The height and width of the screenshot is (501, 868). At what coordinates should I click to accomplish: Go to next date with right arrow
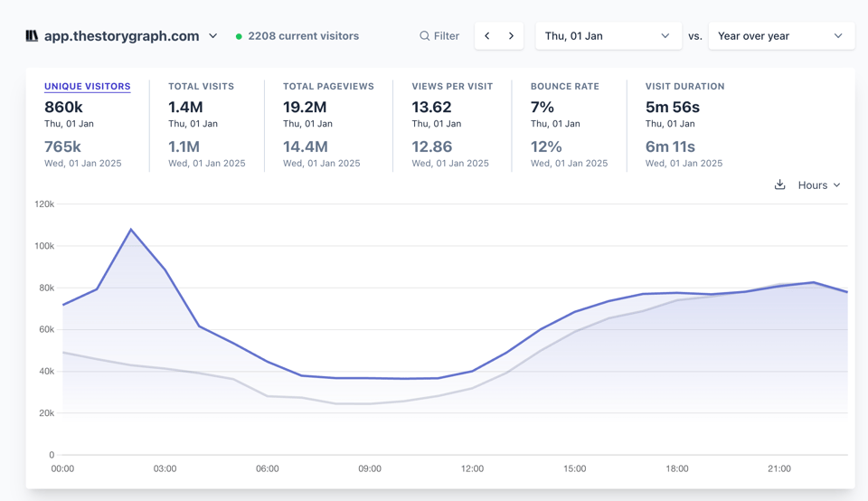coord(511,36)
